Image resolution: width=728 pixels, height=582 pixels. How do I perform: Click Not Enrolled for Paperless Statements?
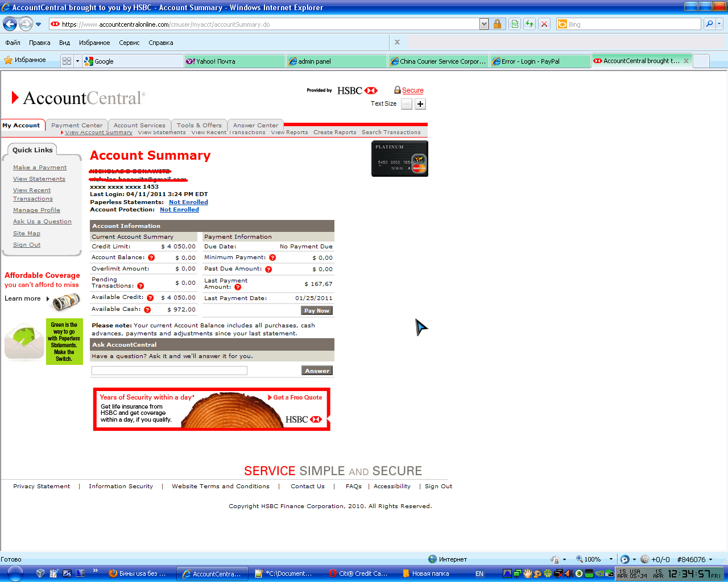tap(188, 202)
